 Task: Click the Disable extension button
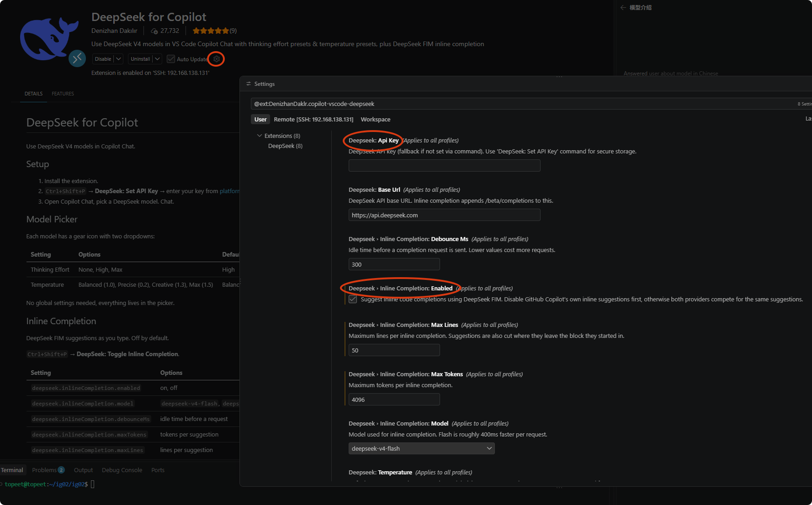(103, 59)
